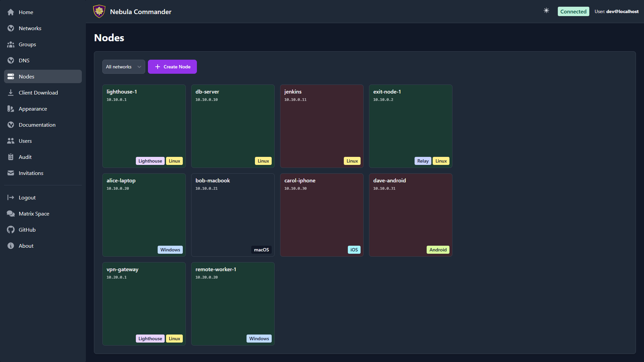
Task: Open the db-server node card
Action: [233, 126]
